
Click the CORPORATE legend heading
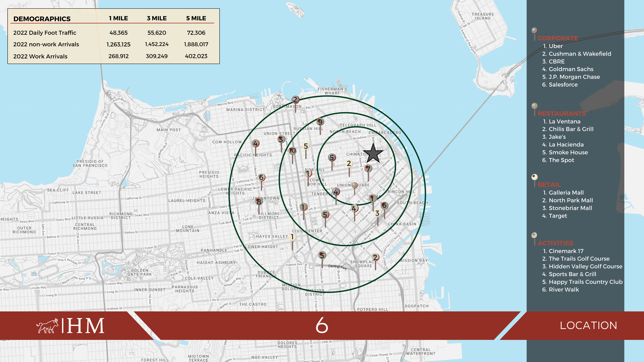558,38
